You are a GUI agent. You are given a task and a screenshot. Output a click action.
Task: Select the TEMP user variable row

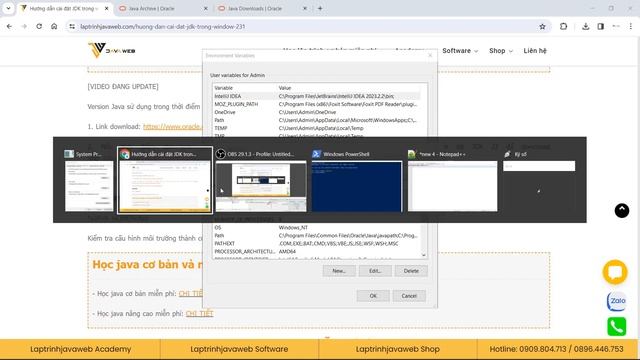pyautogui.click(x=317, y=128)
